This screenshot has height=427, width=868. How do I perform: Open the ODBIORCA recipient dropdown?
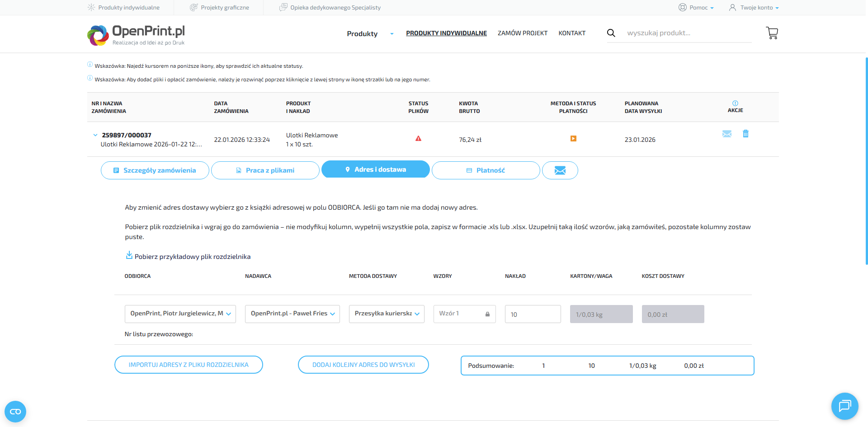click(180, 314)
